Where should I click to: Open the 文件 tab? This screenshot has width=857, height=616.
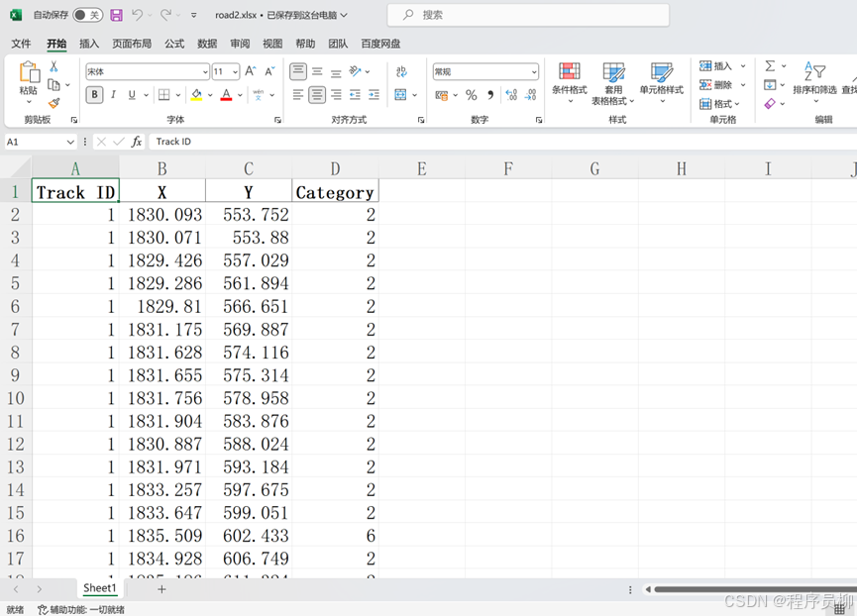21,44
